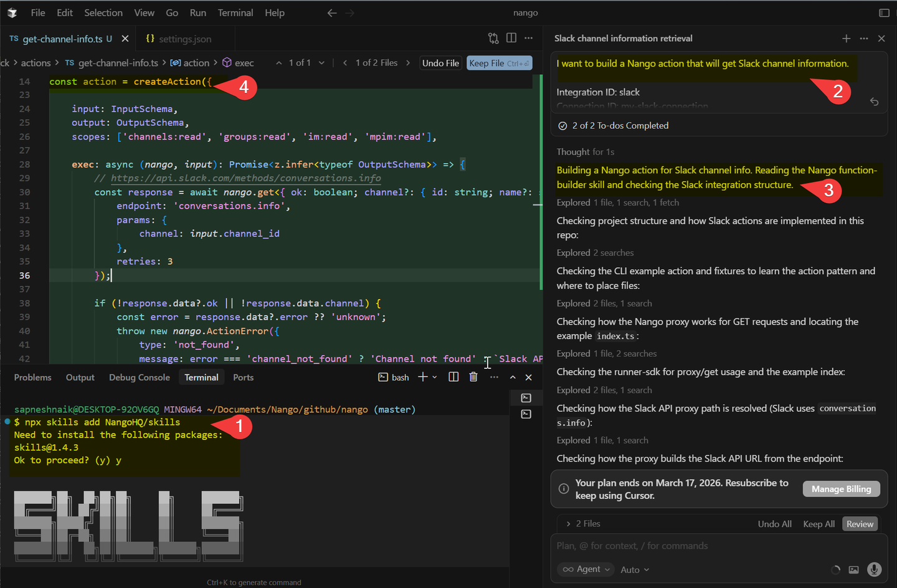Image resolution: width=897 pixels, height=588 pixels.
Task: Open the Edit menu
Action: (65, 12)
